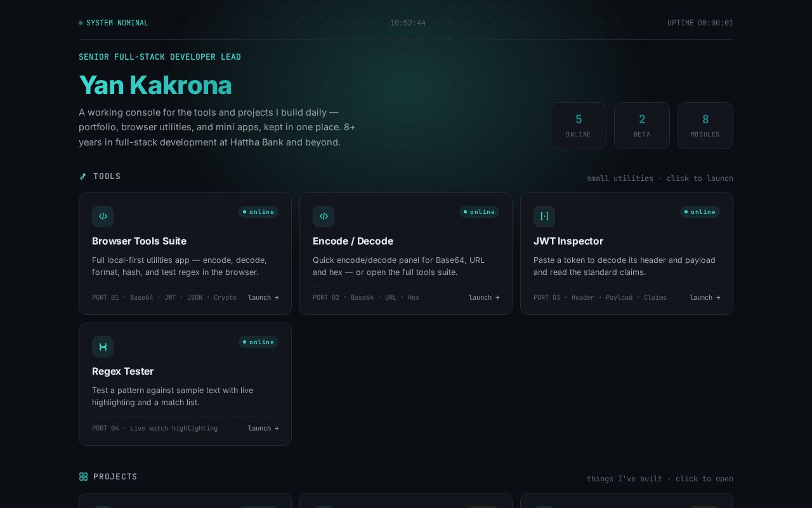Click the PORT 03 Header Payload Claims footer

pyautogui.click(x=600, y=298)
